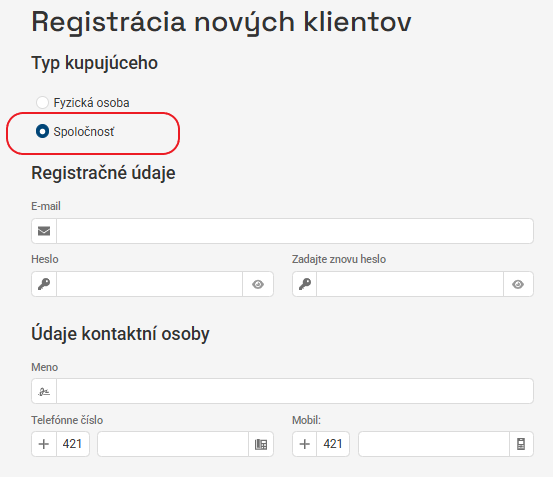Click the 421 prefix box for Telefónne číslo
Viewport: 553px width, 477px height.
coord(73,444)
